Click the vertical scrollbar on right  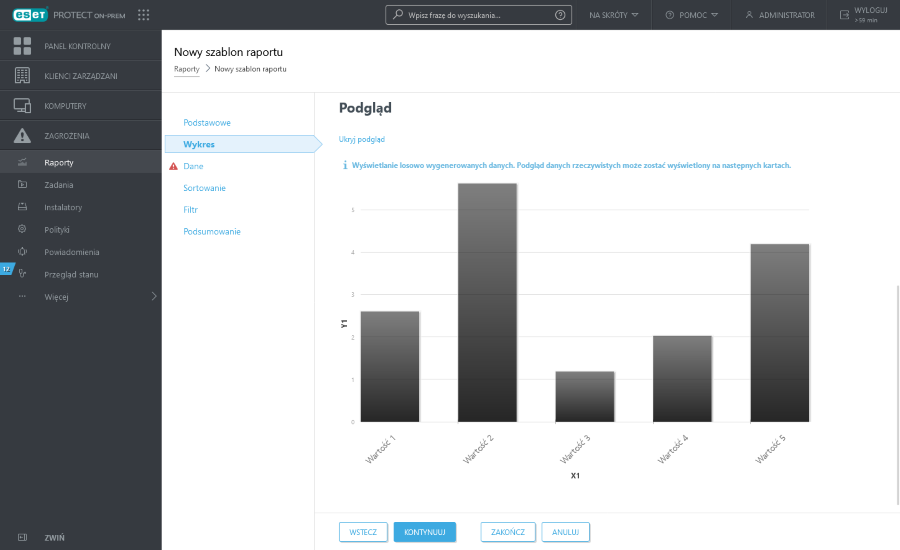(x=897, y=396)
